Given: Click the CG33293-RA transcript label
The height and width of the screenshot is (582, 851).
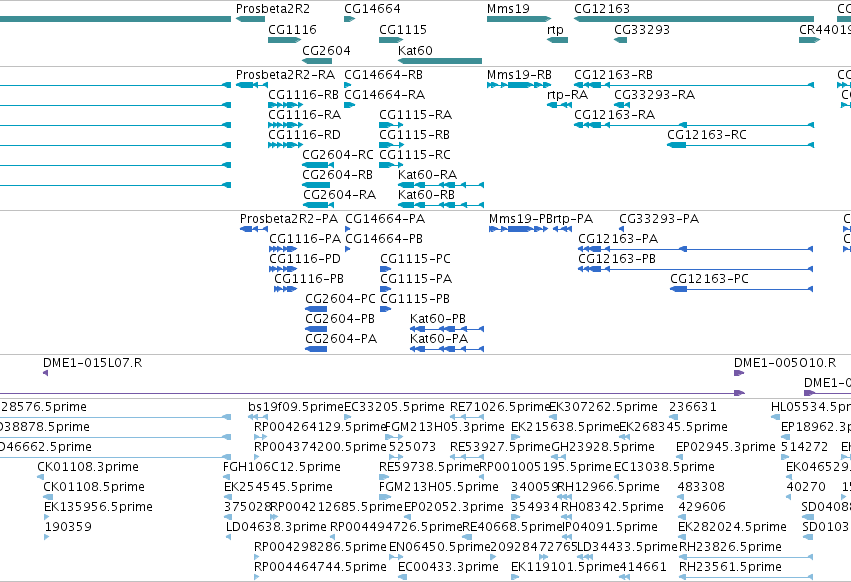Looking at the screenshot, I should pyautogui.click(x=655, y=94).
